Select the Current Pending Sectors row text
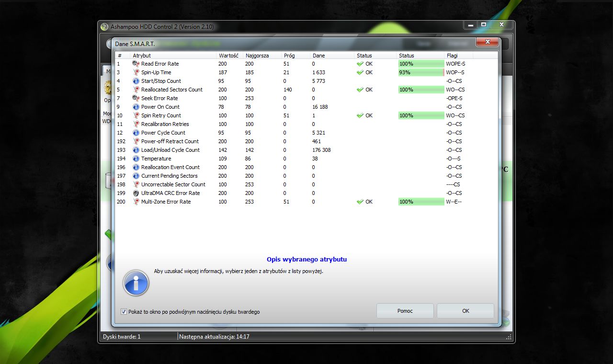Image resolution: width=613 pixels, height=364 pixels. click(x=170, y=176)
